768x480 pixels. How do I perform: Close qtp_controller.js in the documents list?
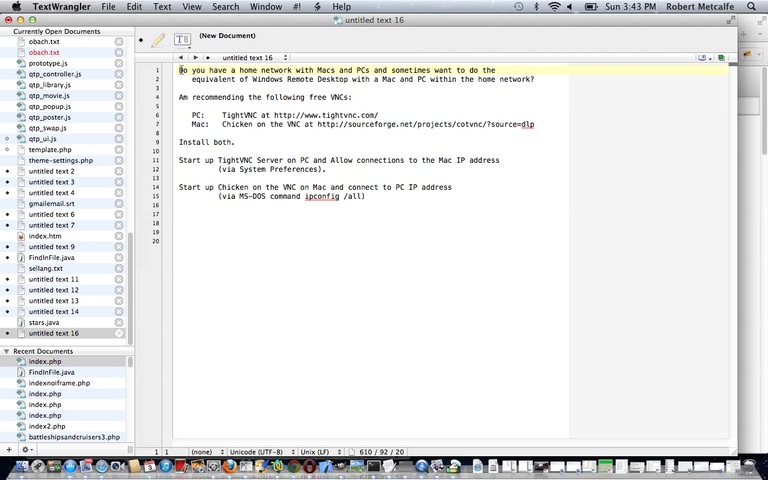119,74
